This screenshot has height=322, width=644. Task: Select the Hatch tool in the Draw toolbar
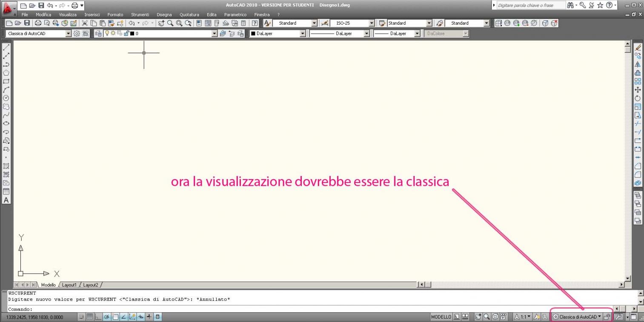(7, 167)
